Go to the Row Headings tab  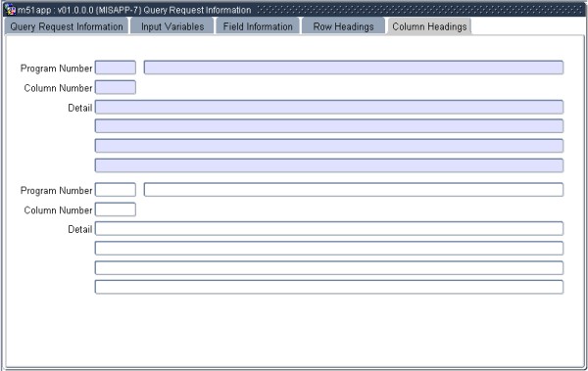pos(344,26)
